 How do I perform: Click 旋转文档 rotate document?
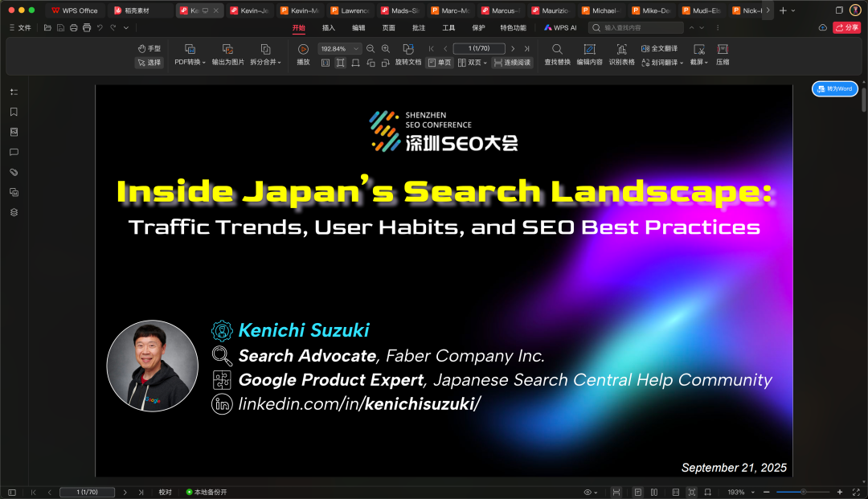(408, 55)
